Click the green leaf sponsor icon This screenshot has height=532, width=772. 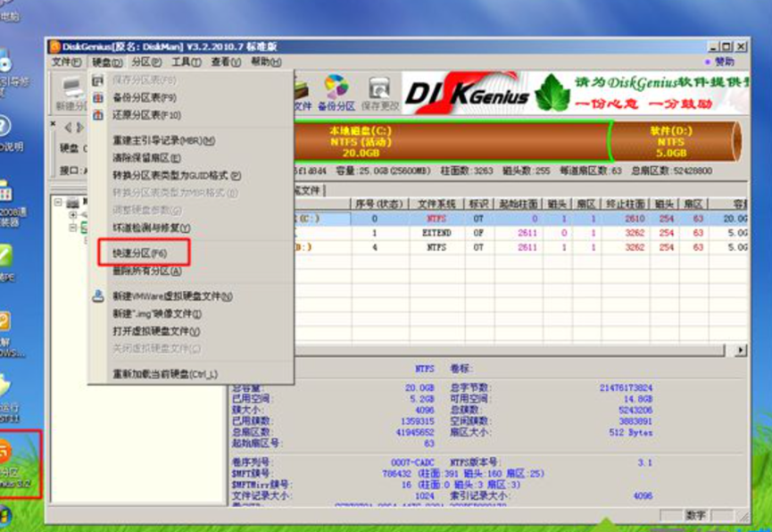tap(552, 92)
